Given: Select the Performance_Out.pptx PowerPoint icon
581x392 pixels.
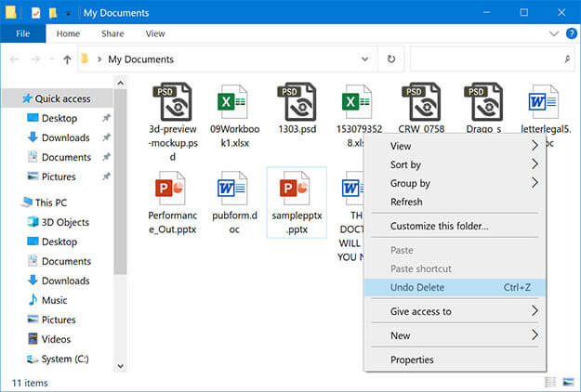Looking at the screenshot, I should (x=170, y=188).
